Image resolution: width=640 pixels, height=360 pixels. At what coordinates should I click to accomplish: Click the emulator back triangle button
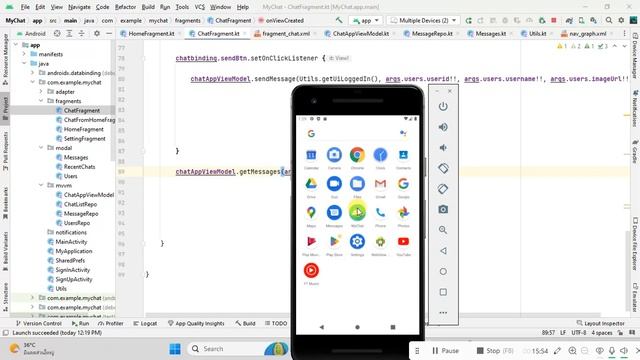(x=443, y=251)
